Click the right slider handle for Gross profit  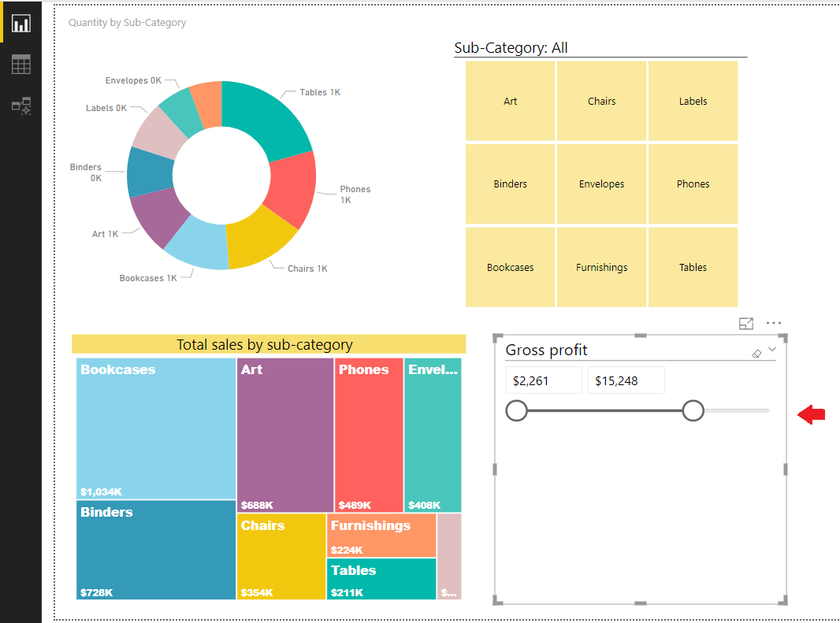693,410
